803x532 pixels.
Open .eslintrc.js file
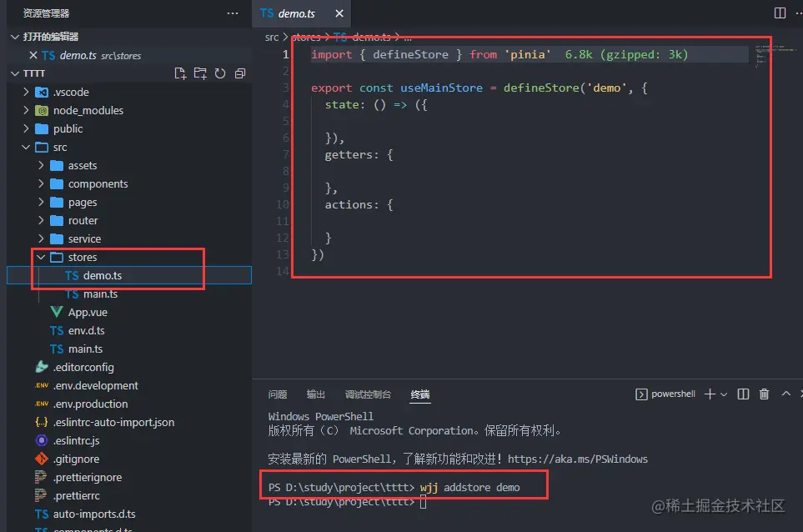coord(129,441)
